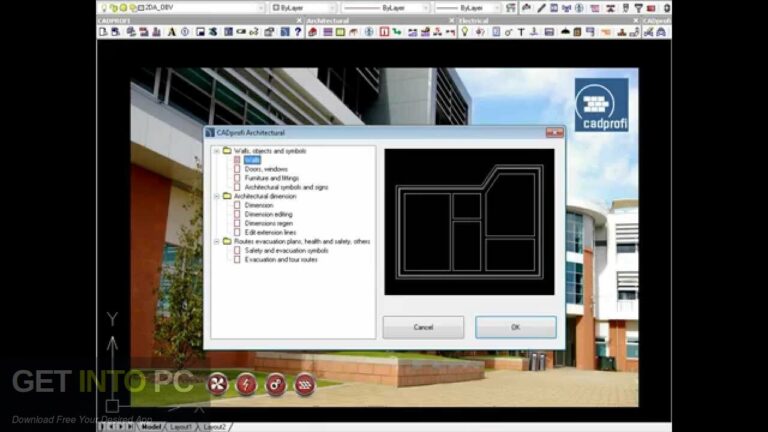Open the ByLayer lineweight dropdown
The width and height of the screenshot is (768, 432).
coord(497,8)
